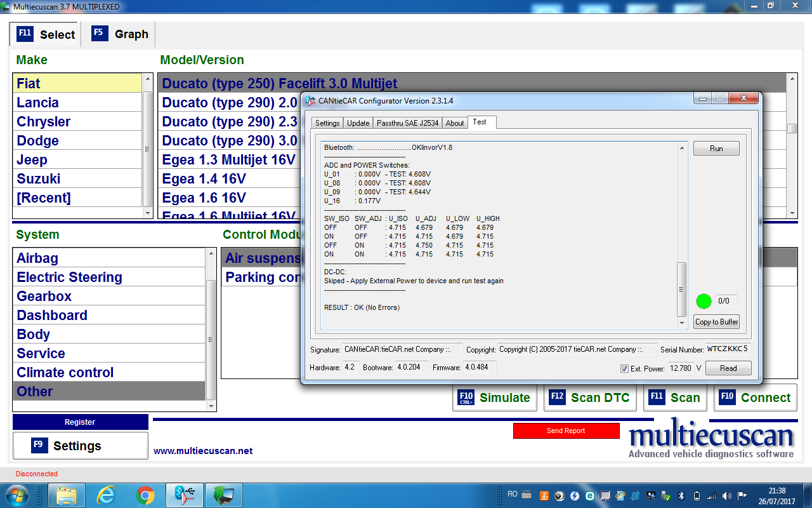Select Electric Steering in System list
Screen dimensions: 812x508
point(69,277)
